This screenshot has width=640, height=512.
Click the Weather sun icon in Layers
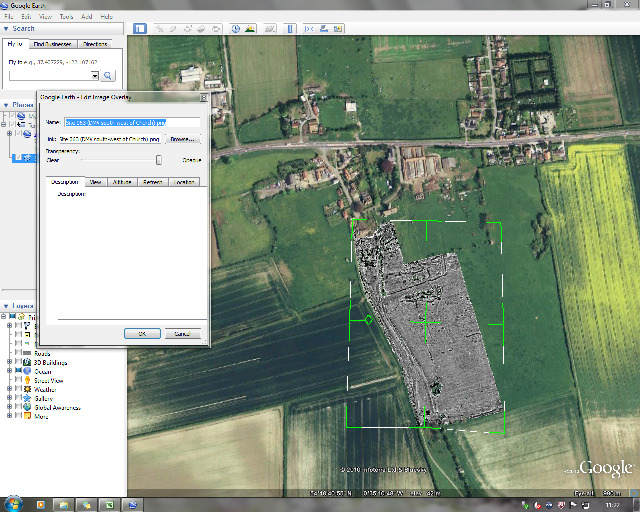click(27, 389)
